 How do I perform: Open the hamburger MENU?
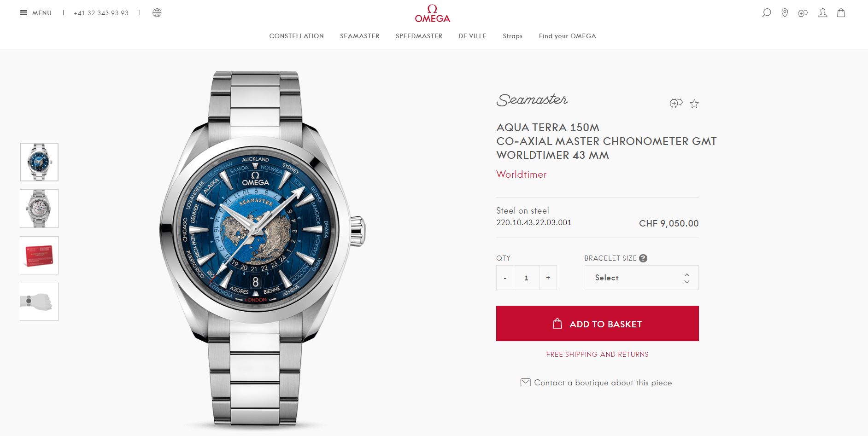pos(35,13)
